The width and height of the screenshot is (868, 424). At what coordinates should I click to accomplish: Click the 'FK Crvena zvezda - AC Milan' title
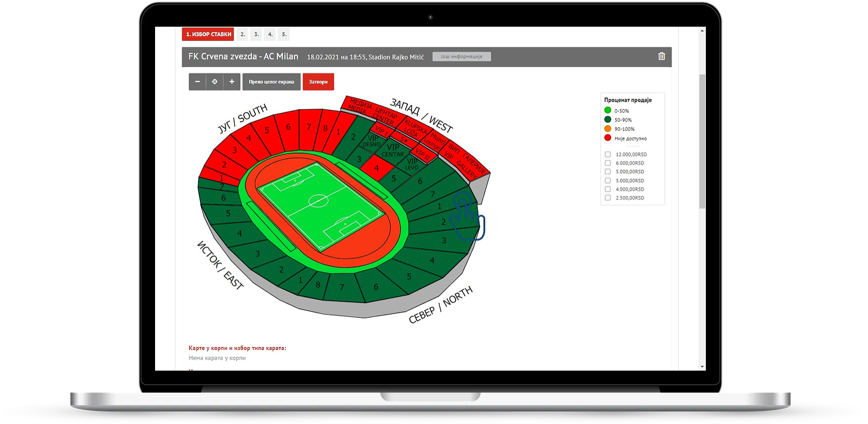tap(243, 56)
